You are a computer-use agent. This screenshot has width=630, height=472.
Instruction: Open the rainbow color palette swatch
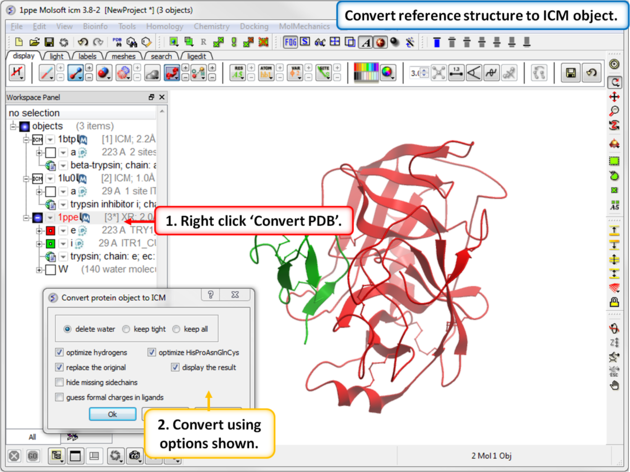tap(368, 73)
